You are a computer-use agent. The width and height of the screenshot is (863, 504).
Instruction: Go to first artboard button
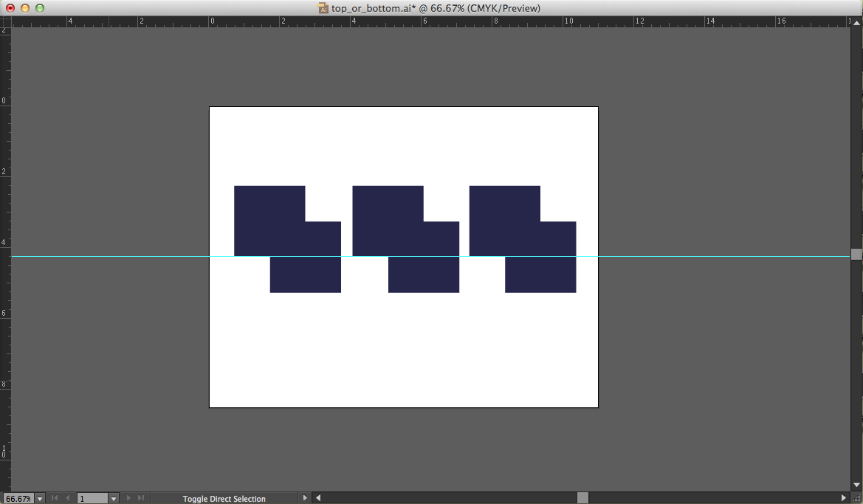54,499
